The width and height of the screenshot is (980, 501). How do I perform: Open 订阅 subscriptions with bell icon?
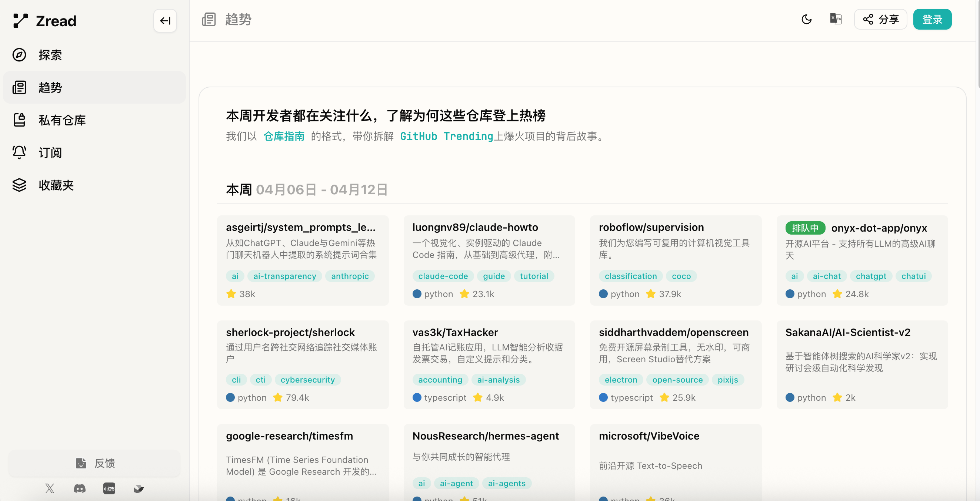point(50,152)
